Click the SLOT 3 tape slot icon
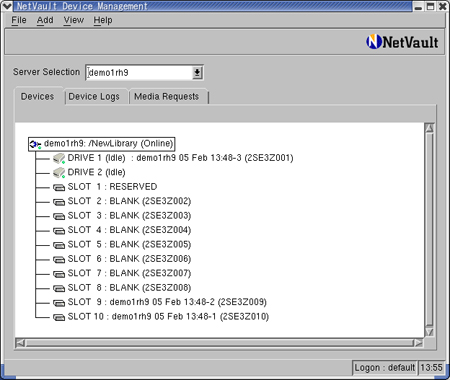Viewport: 450px width, 380px height. click(59, 216)
